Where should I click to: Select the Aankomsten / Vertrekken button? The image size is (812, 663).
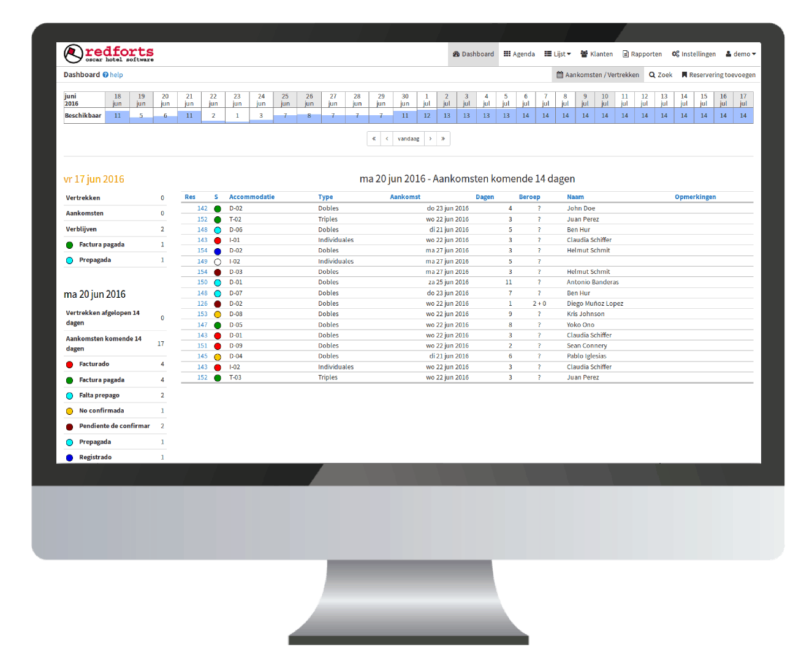(x=598, y=75)
